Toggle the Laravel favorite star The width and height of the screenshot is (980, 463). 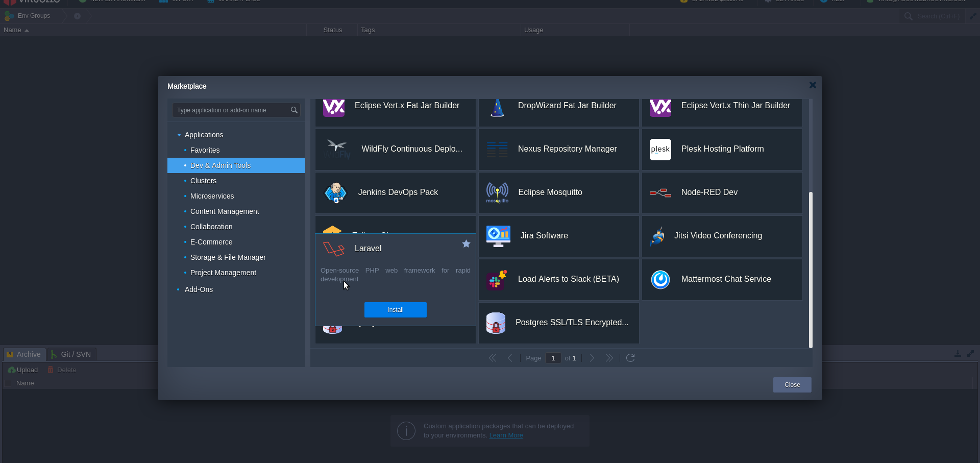pyautogui.click(x=466, y=244)
